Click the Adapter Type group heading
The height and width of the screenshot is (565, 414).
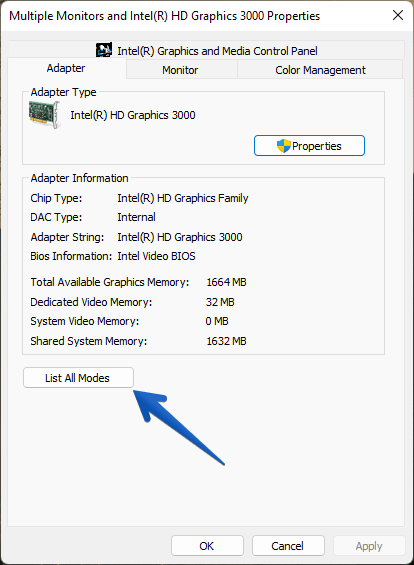tap(63, 92)
